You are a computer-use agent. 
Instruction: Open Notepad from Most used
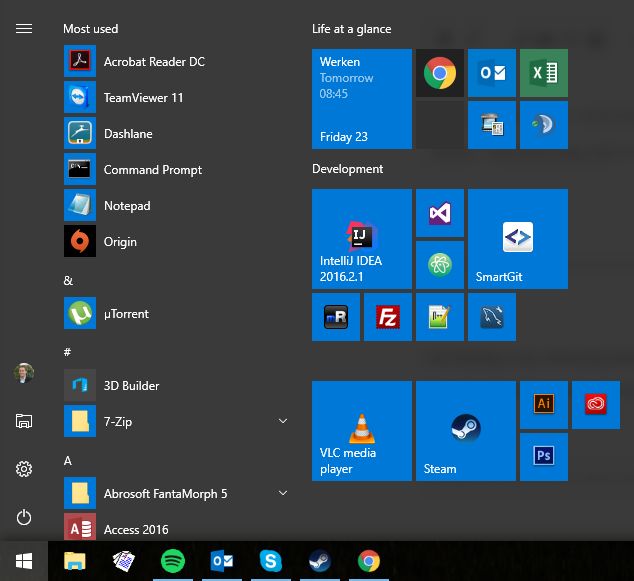click(x=176, y=205)
